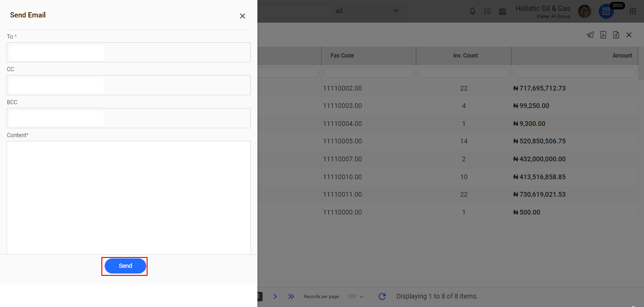Click the Inv. Count filter box
644x307 pixels.
464,73
